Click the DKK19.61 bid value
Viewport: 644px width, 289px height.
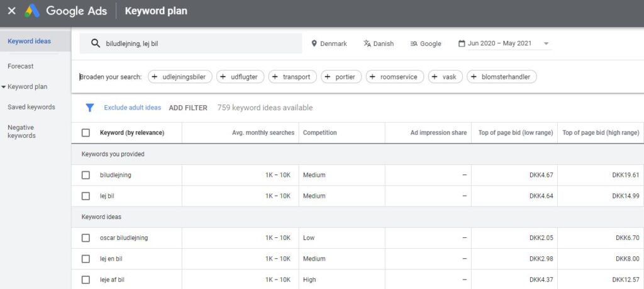click(x=626, y=175)
